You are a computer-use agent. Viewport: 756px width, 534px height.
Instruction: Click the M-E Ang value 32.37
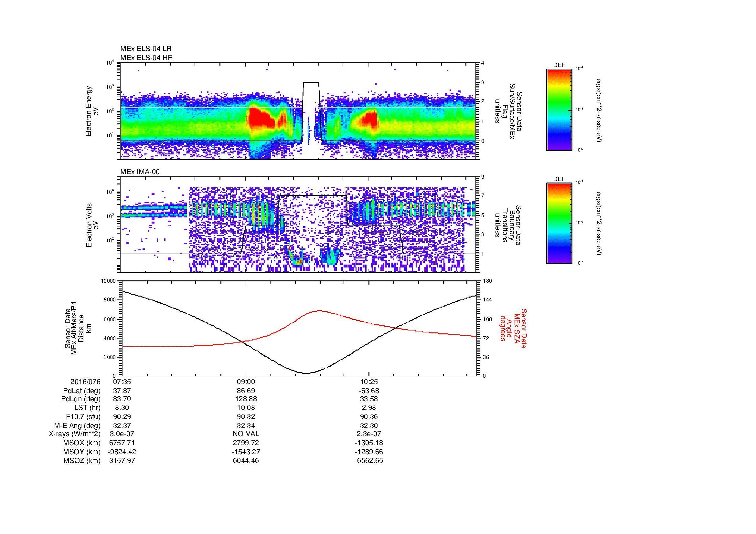click(x=122, y=426)
